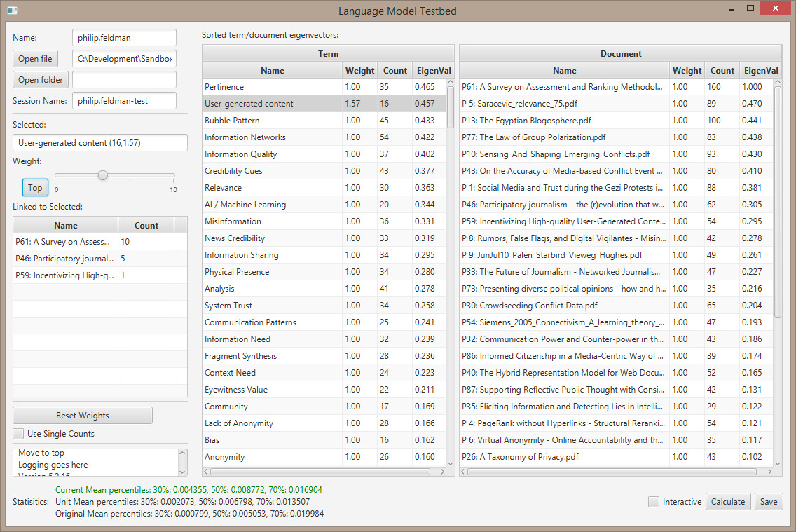Sort the Linked to Selected table by Name

click(66, 225)
